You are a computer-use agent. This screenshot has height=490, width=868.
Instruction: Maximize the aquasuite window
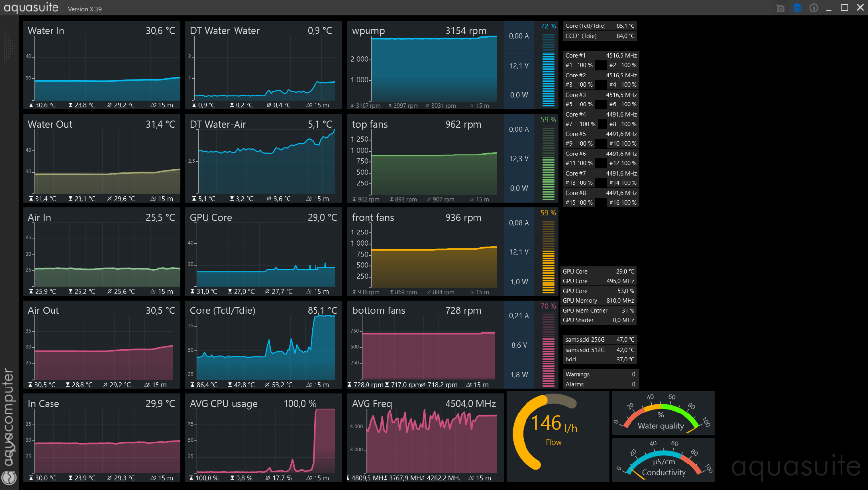844,8
